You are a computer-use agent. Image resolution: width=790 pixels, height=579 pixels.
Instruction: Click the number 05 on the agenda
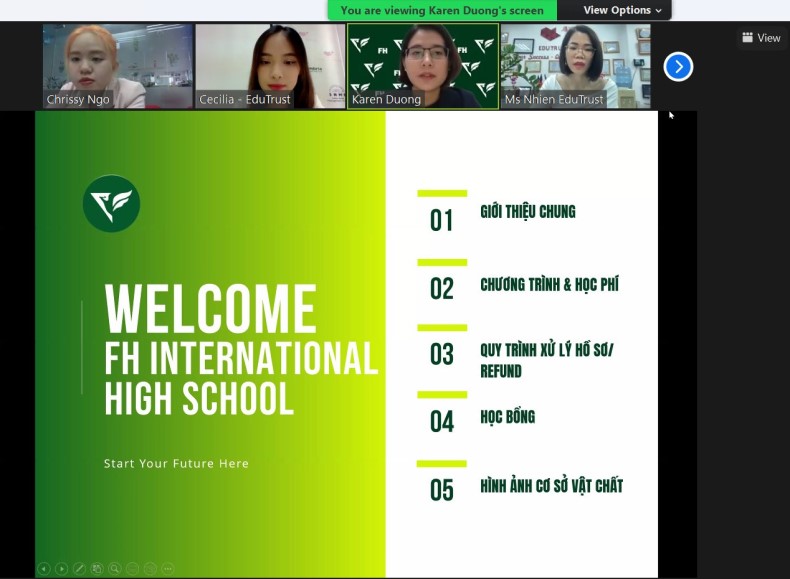coord(441,490)
